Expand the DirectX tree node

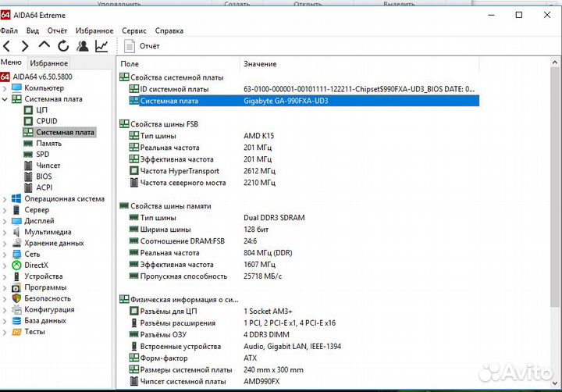[5, 265]
